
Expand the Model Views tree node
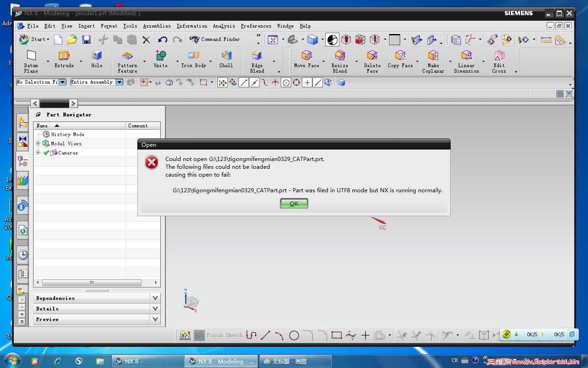click(38, 144)
